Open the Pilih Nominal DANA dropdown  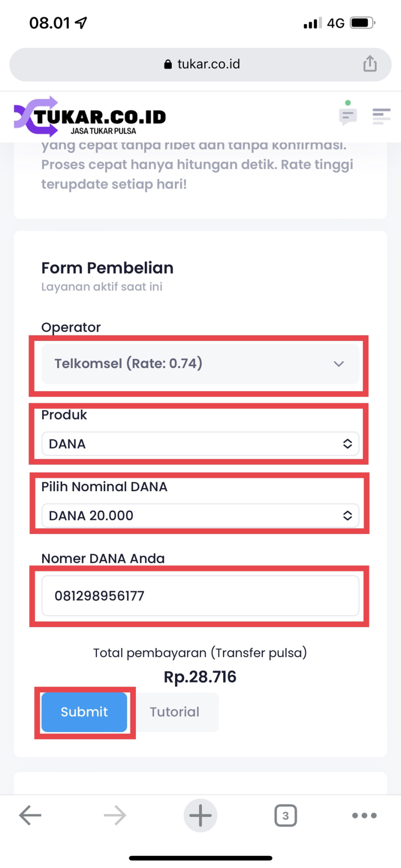click(200, 516)
